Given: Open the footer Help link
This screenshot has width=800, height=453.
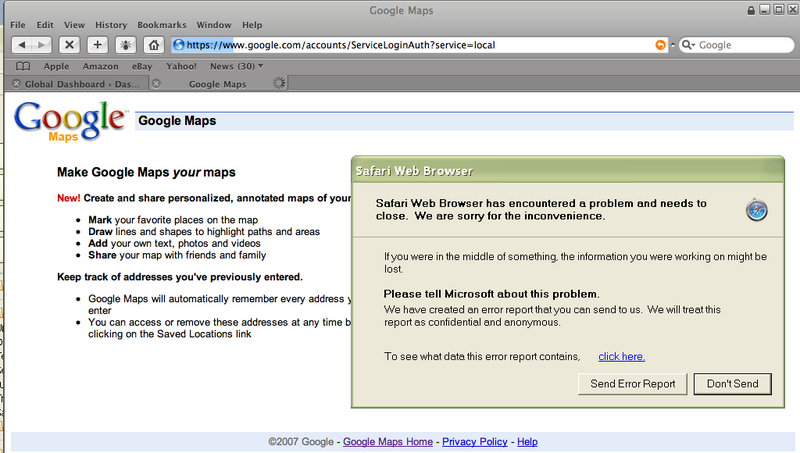Looking at the screenshot, I should click(528, 442).
